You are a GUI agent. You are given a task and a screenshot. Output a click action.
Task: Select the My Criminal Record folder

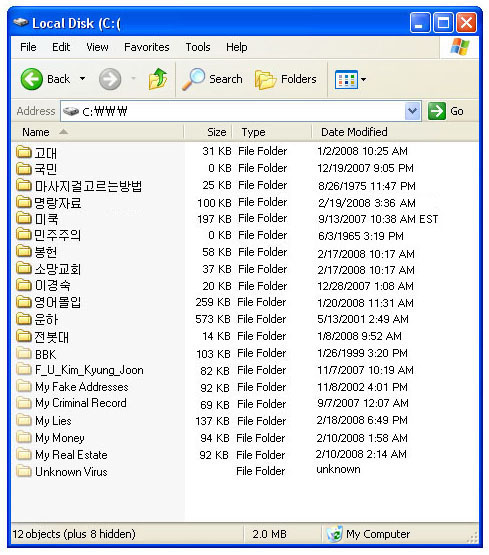72,403
